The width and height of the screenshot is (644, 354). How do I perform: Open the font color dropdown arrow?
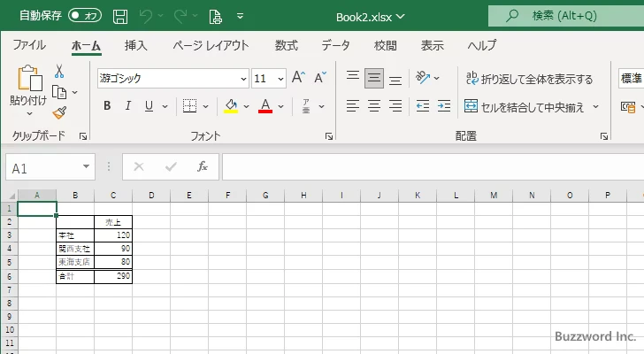pyautogui.click(x=281, y=106)
